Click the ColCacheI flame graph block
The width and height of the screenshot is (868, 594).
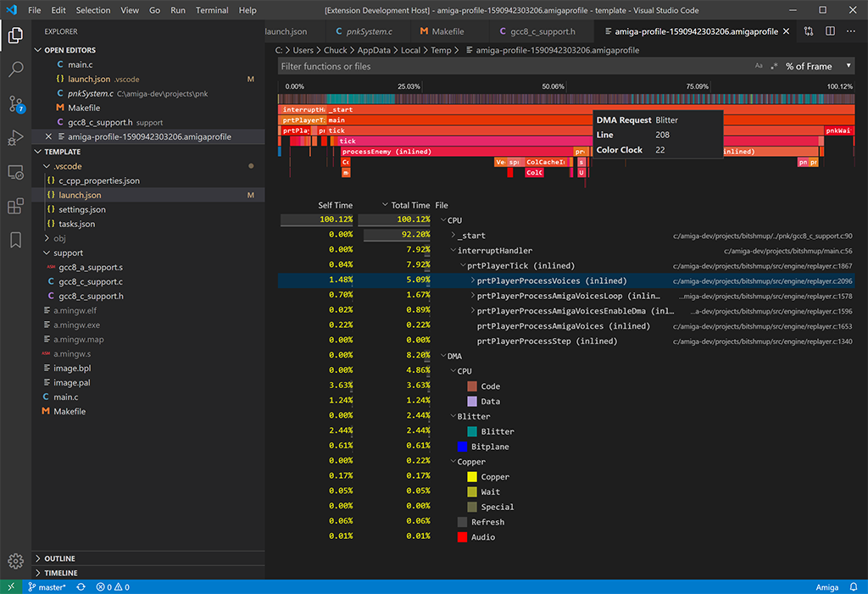tap(547, 162)
